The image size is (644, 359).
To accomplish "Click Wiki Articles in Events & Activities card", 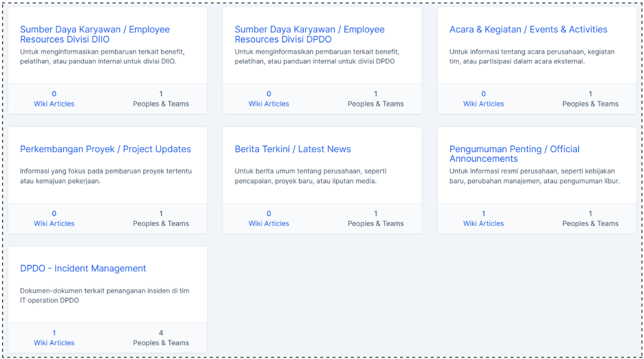I will coord(483,104).
